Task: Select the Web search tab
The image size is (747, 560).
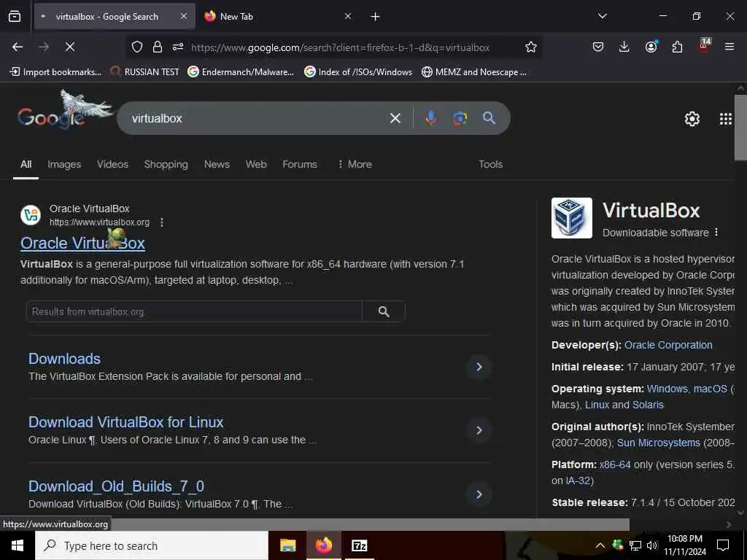Action: pos(256,164)
